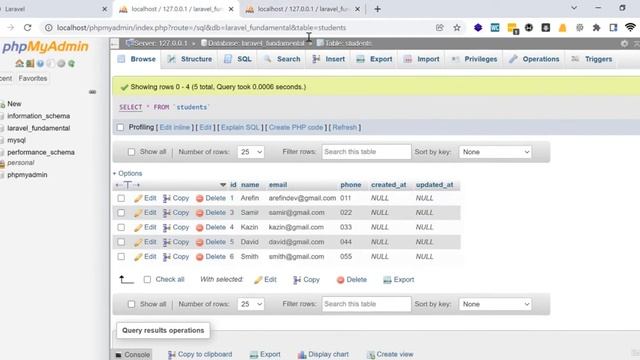The height and width of the screenshot is (360, 640).
Task: Click Display chart icon
Action: [302, 355]
